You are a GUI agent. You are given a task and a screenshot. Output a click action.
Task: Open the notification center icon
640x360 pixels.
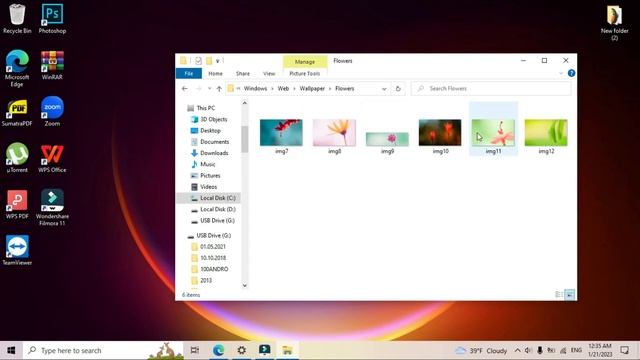point(624,350)
